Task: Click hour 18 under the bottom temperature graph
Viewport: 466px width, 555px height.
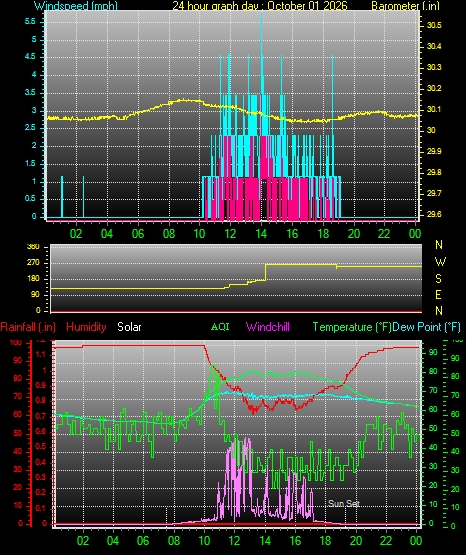Action: (x=325, y=540)
